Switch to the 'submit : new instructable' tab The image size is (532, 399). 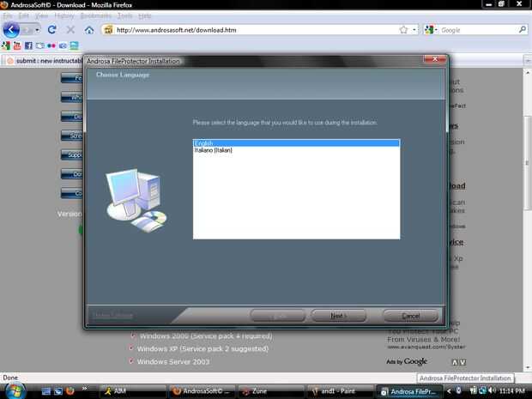[42, 61]
